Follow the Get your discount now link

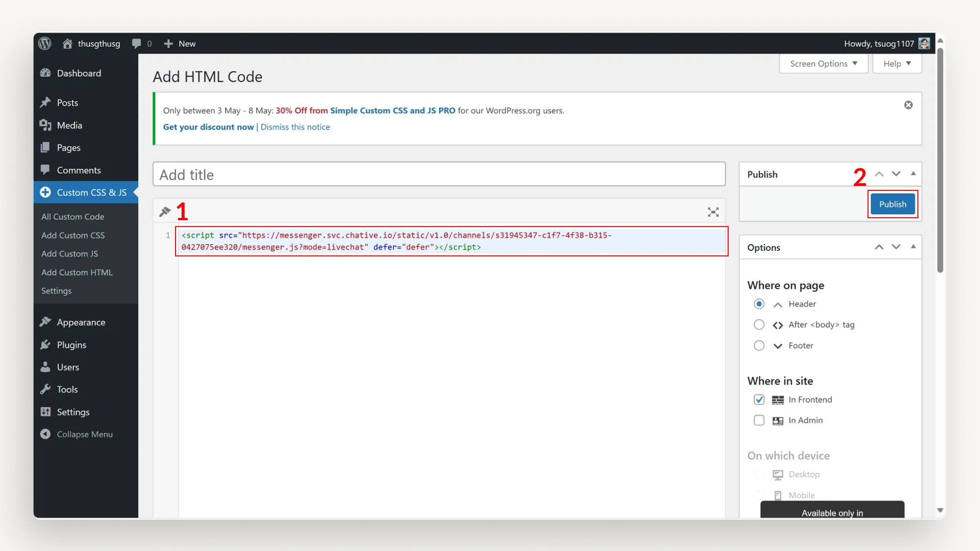(x=208, y=127)
